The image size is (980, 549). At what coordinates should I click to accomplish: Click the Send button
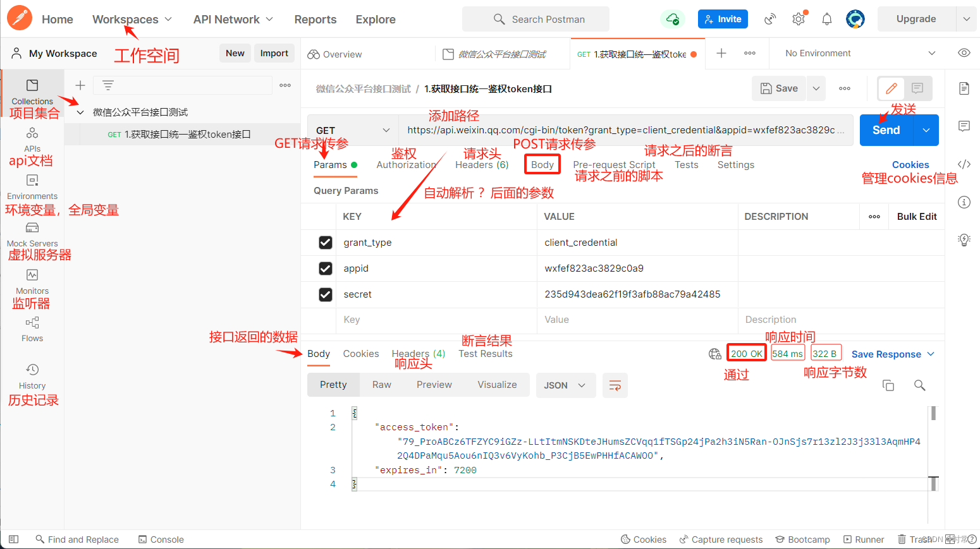pyautogui.click(x=886, y=130)
